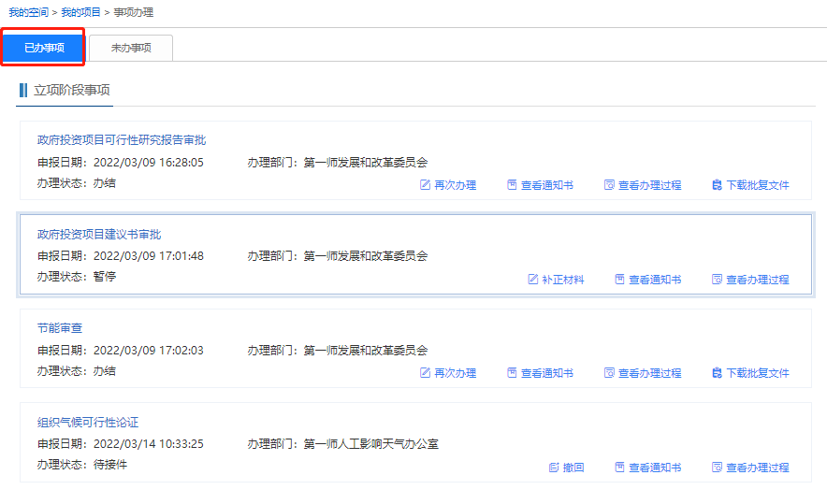Click the 再次办理 icon for 政府投资项目可行性研究报告审批
The width and height of the screenshot is (827, 504).
point(426,185)
